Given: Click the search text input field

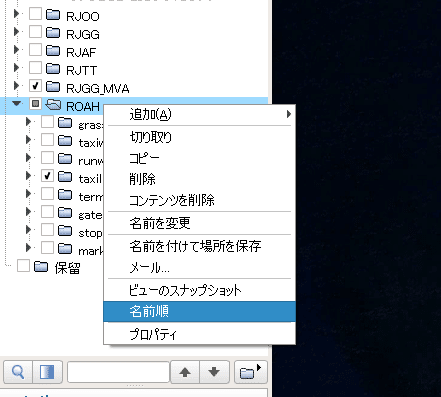Looking at the screenshot, I should pyautogui.click(x=118, y=372).
